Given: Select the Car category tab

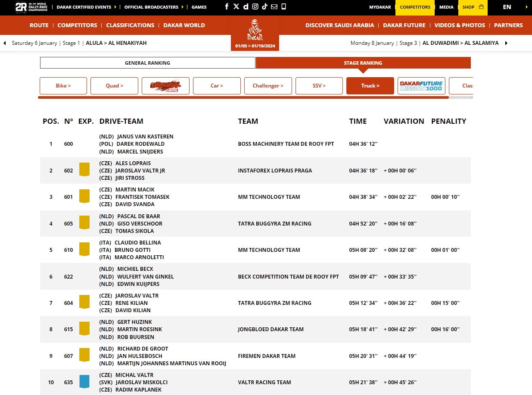Looking at the screenshot, I should [217, 86].
